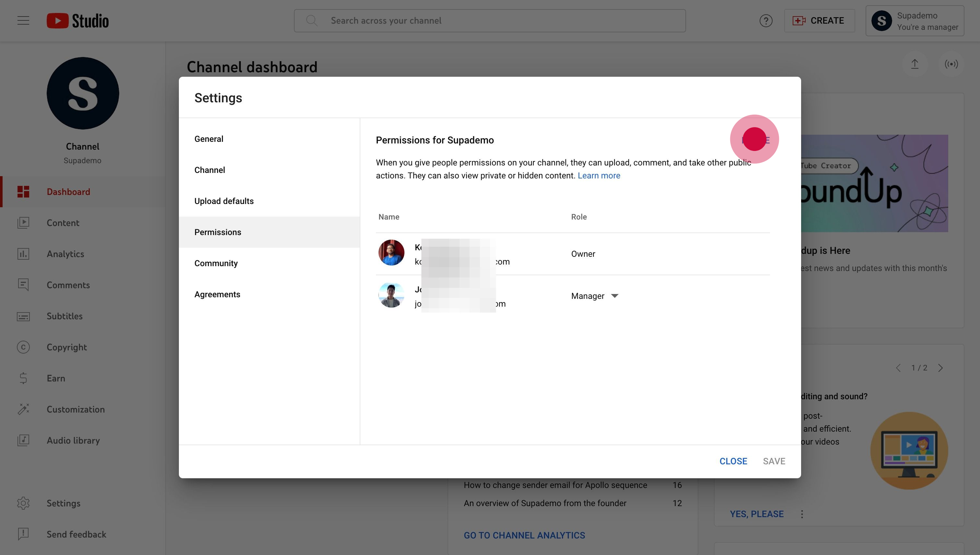Open Send feedback in sidebar
980x555 pixels.
83,534
